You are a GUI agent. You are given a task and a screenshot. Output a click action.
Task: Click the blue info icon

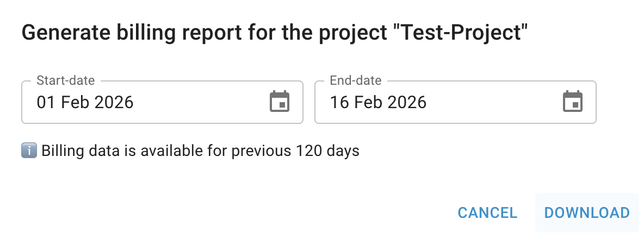[x=29, y=151]
